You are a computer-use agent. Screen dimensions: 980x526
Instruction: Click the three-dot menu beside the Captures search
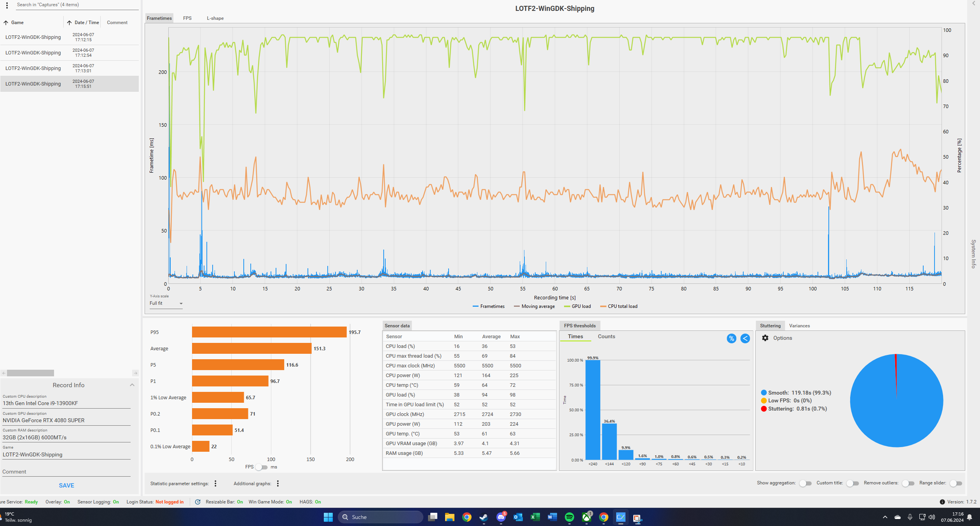pyautogui.click(x=7, y=5)
